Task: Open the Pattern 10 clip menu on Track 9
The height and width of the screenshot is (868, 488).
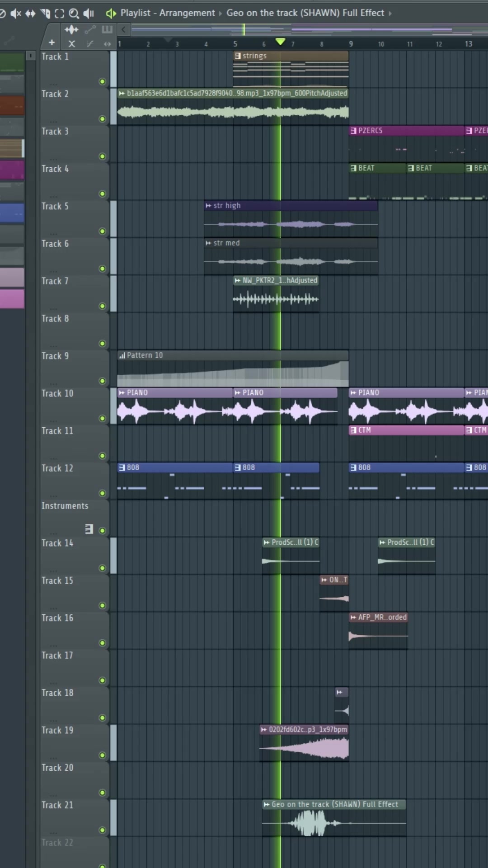Action: click(x=122, y=355)
